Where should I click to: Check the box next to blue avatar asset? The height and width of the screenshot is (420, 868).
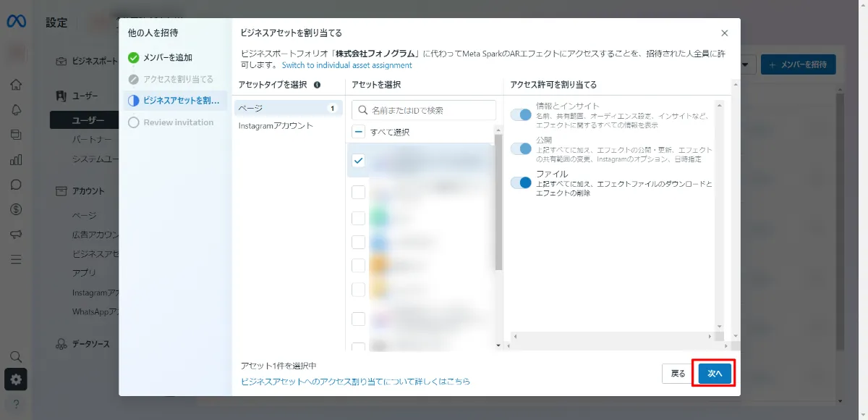(358, 242)
